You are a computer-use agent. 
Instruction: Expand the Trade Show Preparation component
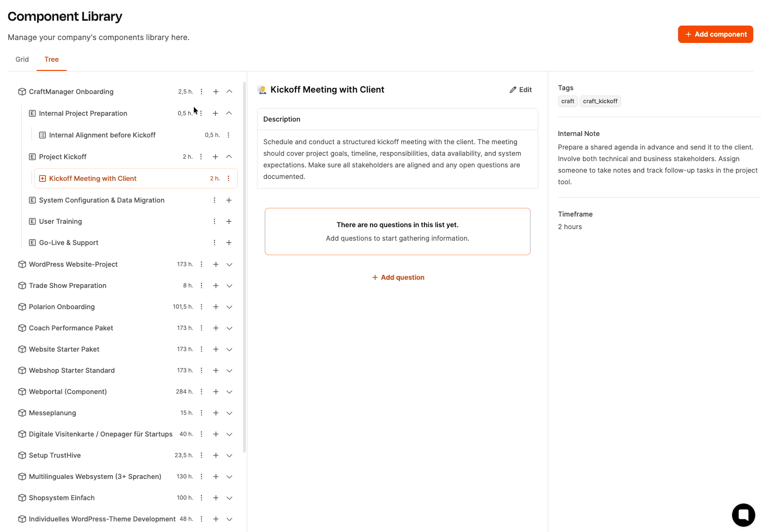pos(230,286)
